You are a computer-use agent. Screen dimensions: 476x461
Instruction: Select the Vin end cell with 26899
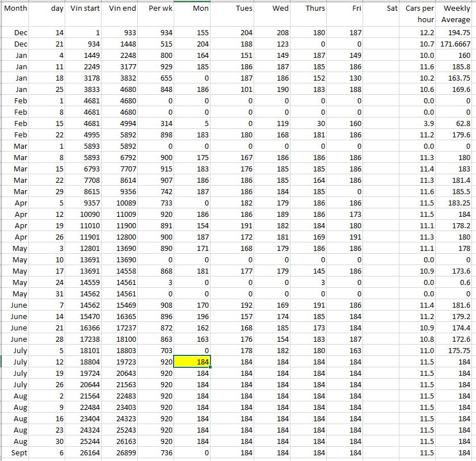pos(121,452)
